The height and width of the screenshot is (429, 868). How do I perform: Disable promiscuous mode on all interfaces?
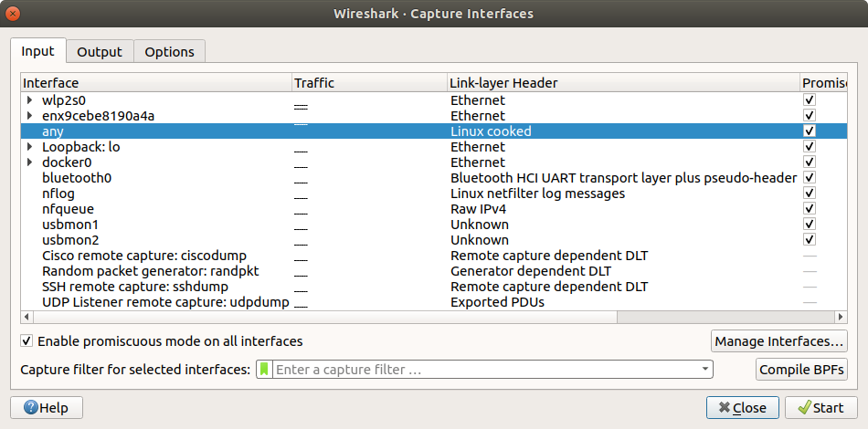(x=27, y=341)
